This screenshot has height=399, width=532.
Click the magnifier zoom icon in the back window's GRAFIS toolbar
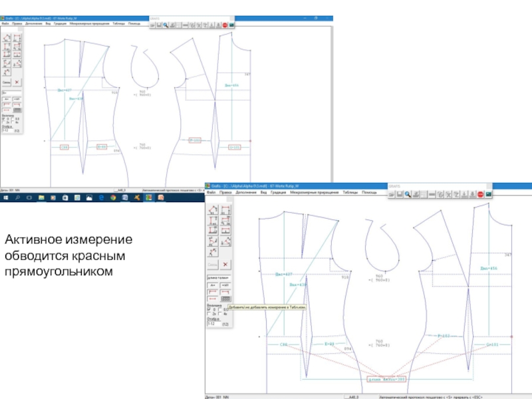(x=166, y=25)
